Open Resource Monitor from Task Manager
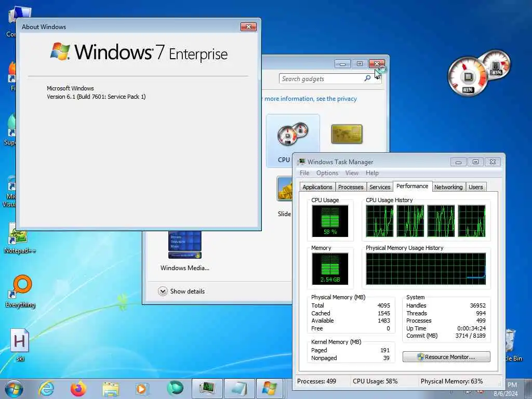 [x=446, y=357]
